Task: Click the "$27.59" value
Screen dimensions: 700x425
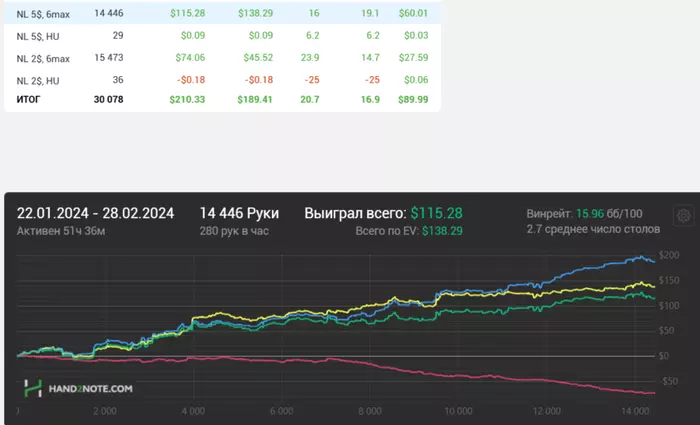Action: click(x=413, y=58)
